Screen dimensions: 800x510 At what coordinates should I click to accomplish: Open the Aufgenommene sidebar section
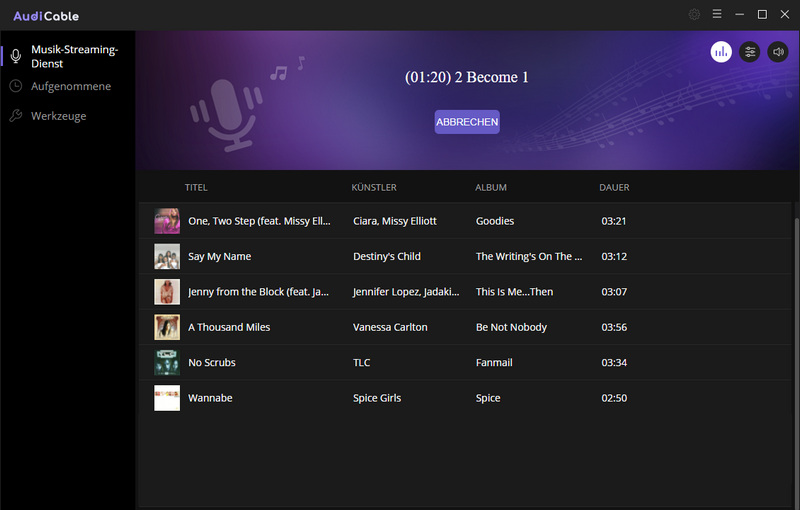coord(71,87)
